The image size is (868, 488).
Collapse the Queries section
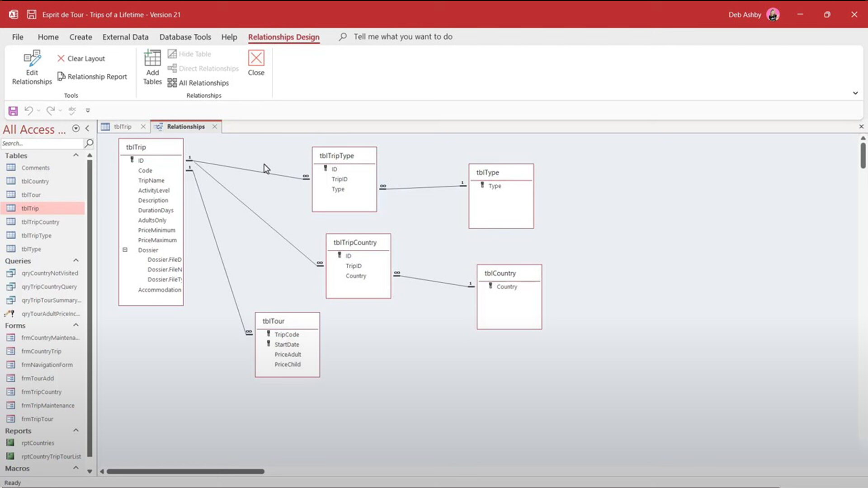tap(75, 260)
